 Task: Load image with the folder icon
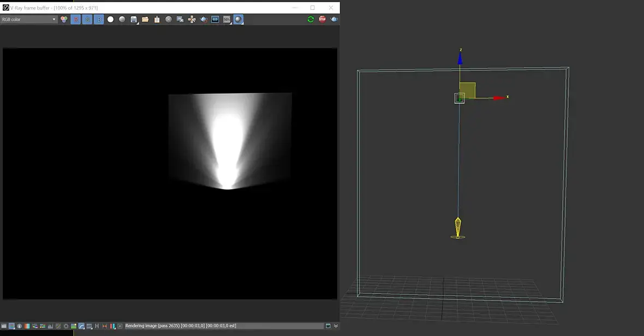click(145, 19)
